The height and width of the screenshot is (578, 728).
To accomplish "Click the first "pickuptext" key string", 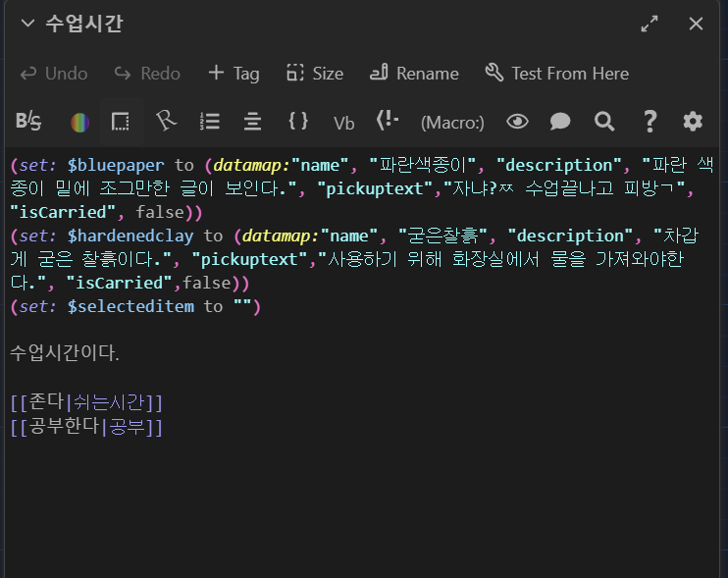I will coord(375,189).
